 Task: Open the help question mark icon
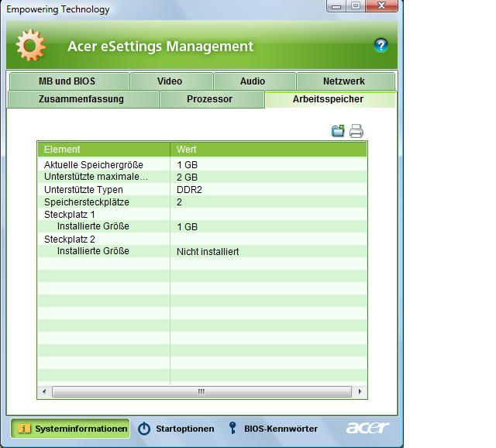coord(381,46)
